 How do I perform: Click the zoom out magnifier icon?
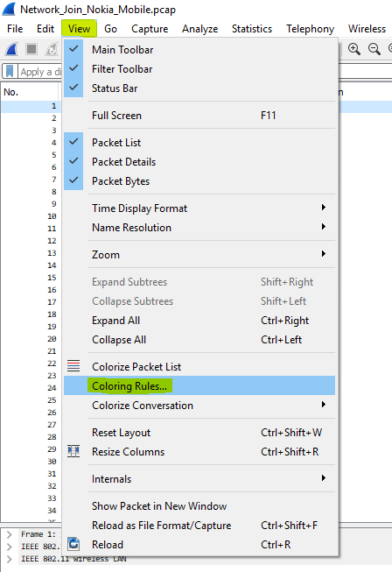tap(374, 49)
